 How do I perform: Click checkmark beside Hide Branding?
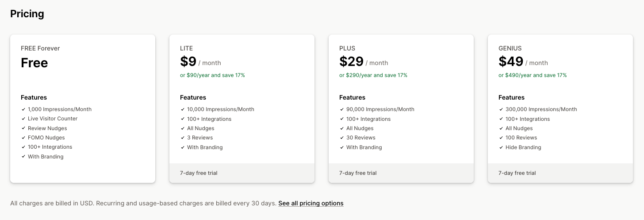[x=501, y=147]
